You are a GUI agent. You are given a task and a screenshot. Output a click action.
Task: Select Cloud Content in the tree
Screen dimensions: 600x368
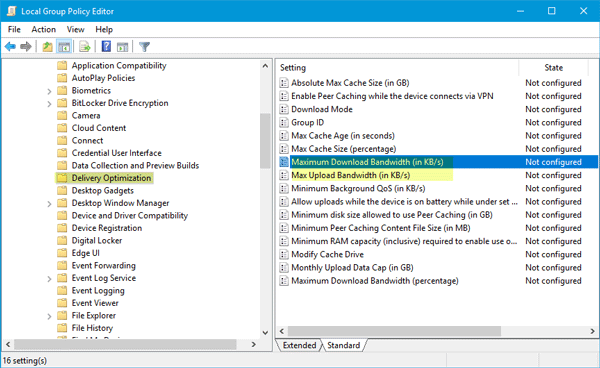(99, 128)
